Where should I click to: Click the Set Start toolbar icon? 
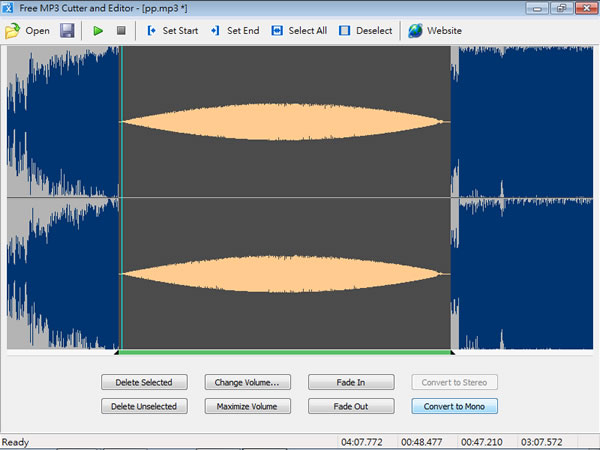[152, 31]
